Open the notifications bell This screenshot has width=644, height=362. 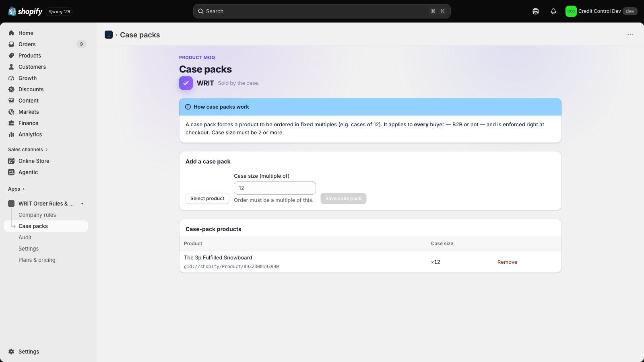point(553,11)
